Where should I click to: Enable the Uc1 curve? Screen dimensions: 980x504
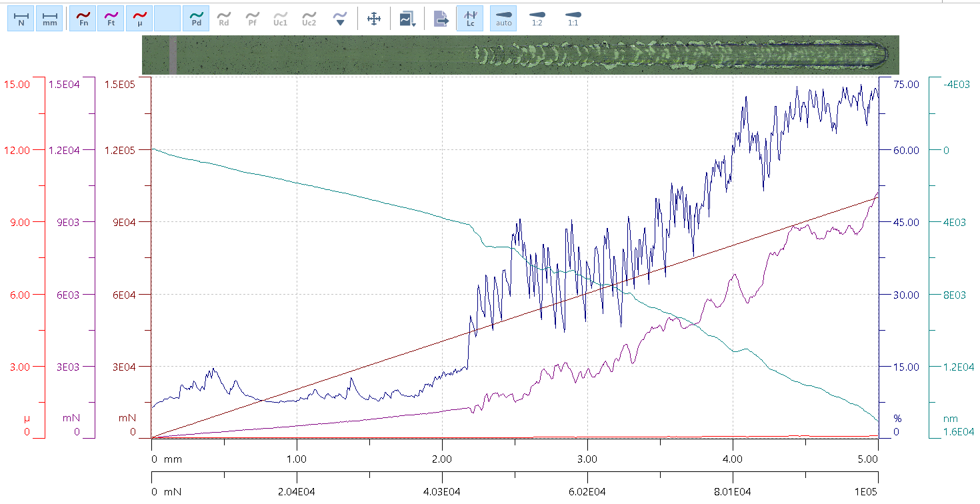281,18
